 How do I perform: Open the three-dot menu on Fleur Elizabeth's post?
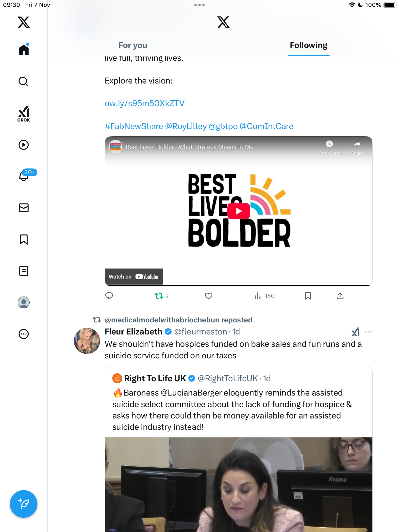pos(368,332)
